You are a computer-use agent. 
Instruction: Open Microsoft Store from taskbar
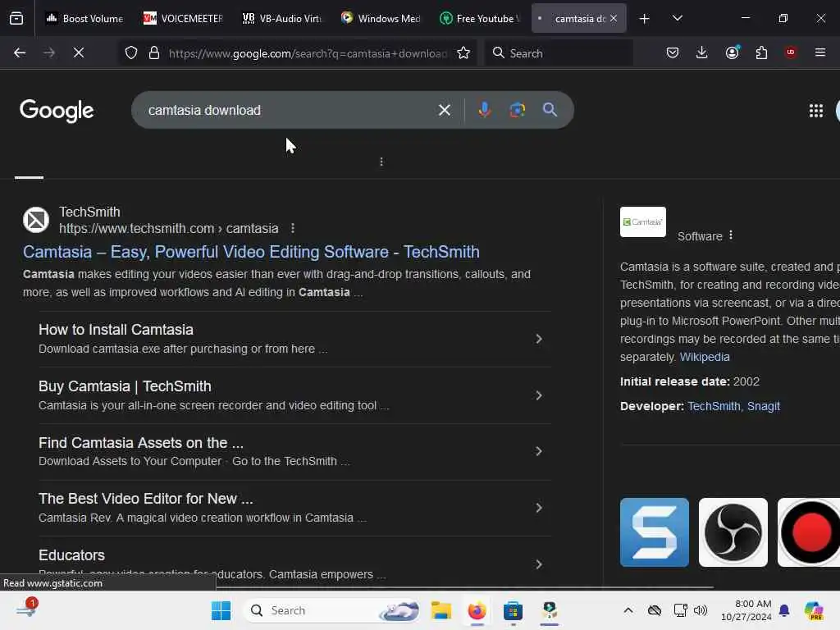tap(513, 610)
